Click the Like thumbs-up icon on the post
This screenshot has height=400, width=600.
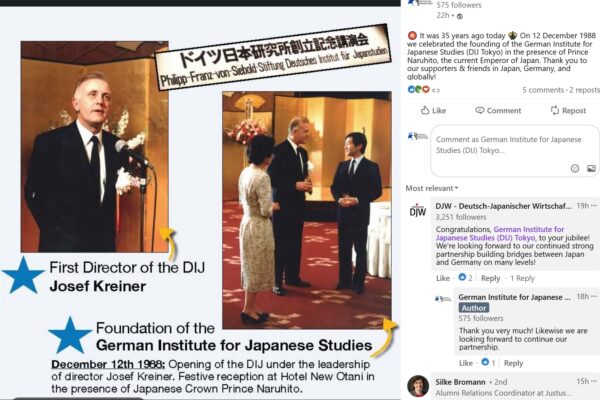[425, 110]
